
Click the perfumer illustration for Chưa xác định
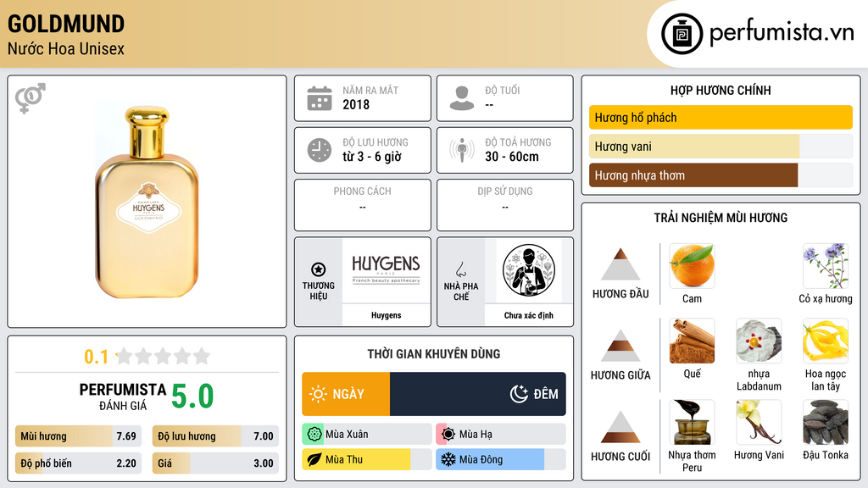tap(529, 270)
